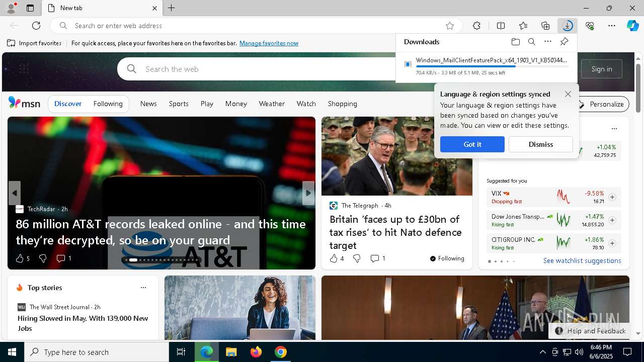Image resolution: width=644 pixels, height=362 pixels.
Task: Open Favorites hub icon
Action: [x=523, y=26]
